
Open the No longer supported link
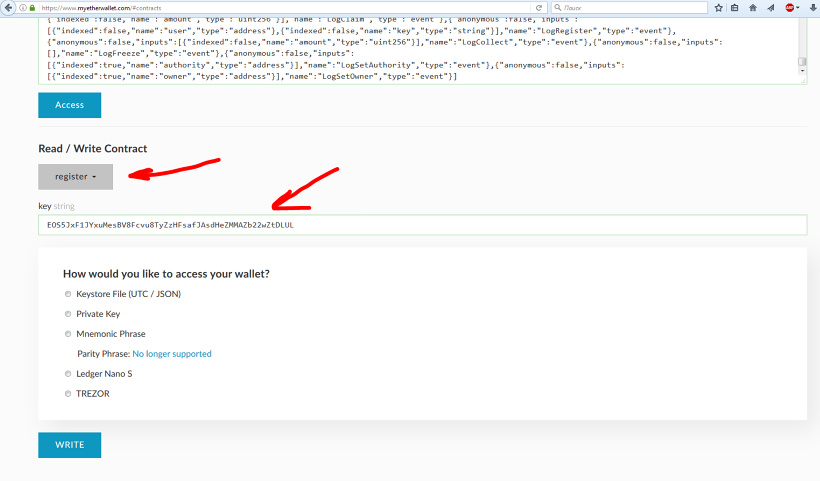pyautogui.click(x=172, y=354)
